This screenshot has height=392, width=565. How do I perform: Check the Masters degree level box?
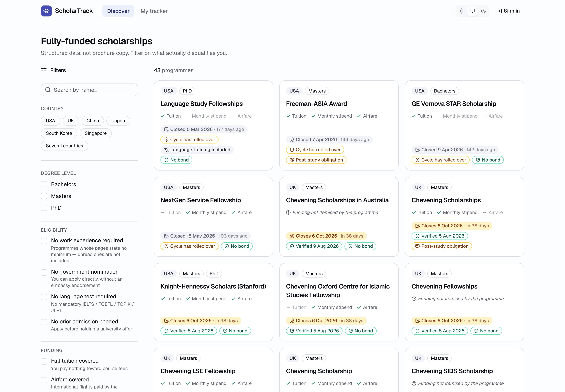(44, 196)
